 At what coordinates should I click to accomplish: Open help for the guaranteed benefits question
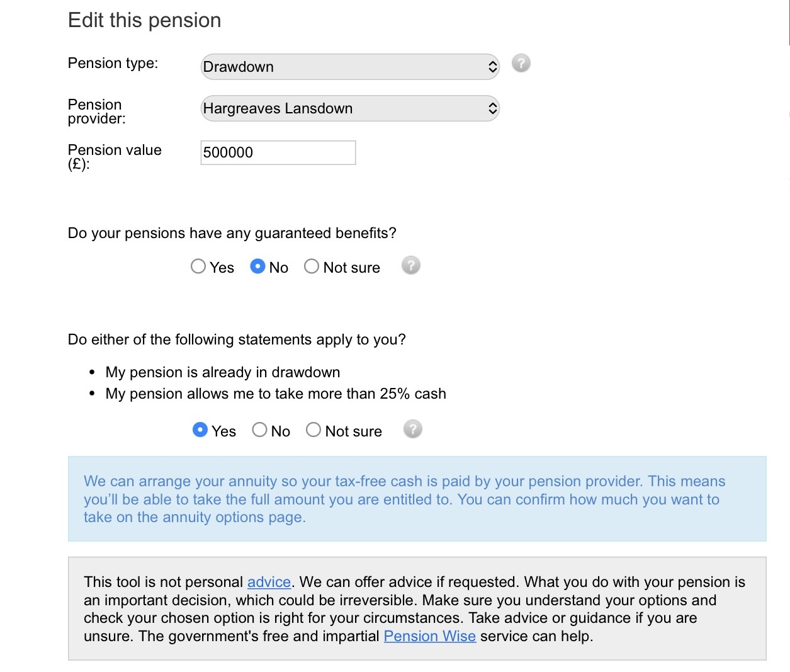point(410,266)
